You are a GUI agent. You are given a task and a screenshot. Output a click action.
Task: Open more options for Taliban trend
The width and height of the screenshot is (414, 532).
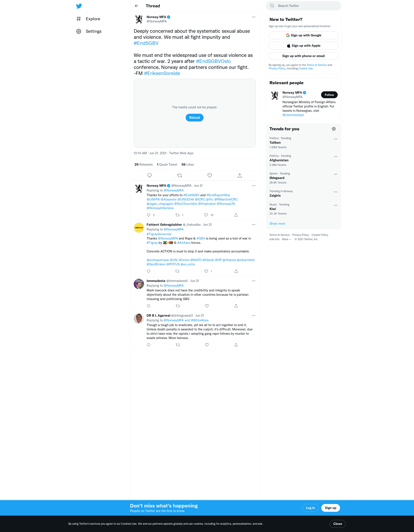[x=336, y=139]
